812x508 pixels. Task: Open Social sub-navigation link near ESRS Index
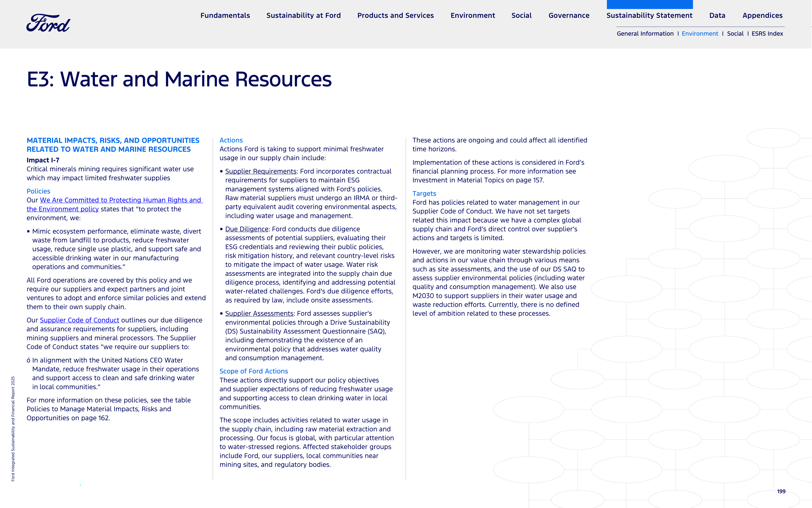tap(735, 34)
